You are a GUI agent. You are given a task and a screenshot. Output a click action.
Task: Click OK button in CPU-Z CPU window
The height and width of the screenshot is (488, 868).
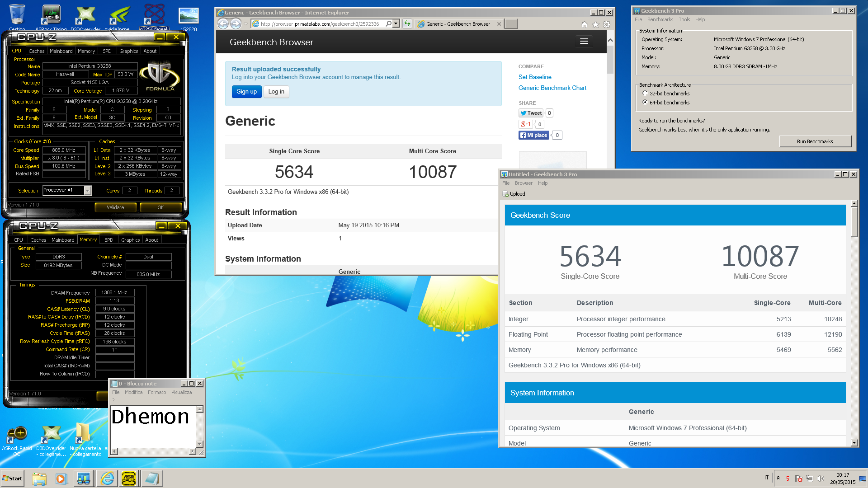(x=160, y=207)
